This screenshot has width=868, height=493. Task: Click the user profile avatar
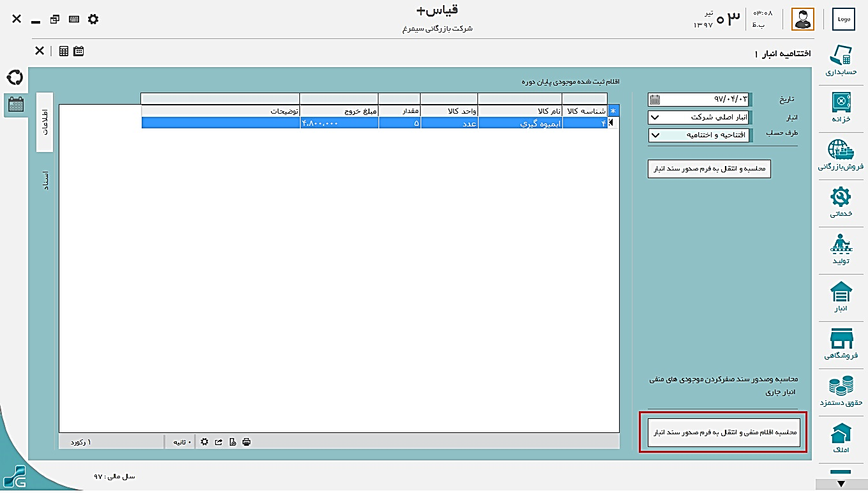(802, 19)
